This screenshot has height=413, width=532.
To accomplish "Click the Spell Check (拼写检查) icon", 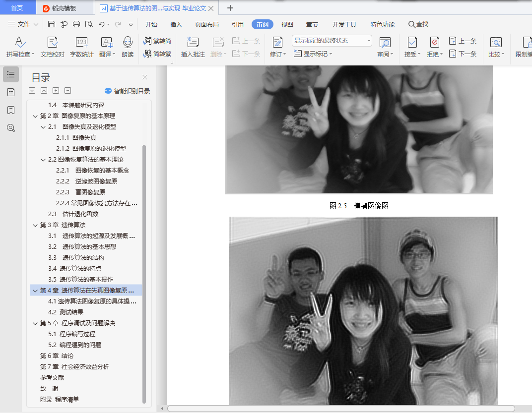I will click(x=20, y=43).
